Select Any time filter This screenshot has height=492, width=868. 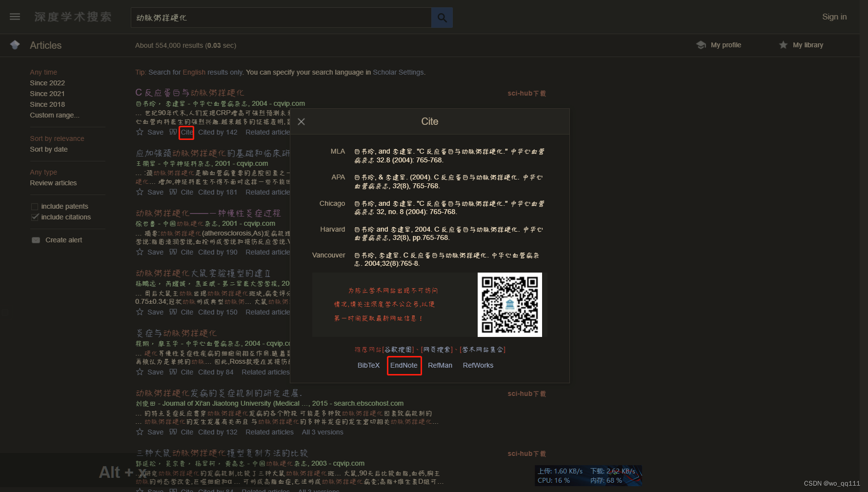click(43, 72)
